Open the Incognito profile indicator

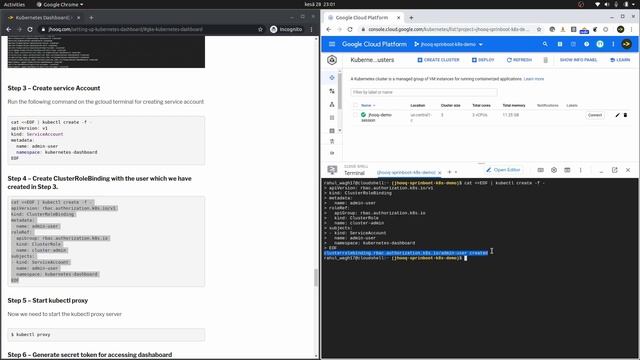point(286,29)
